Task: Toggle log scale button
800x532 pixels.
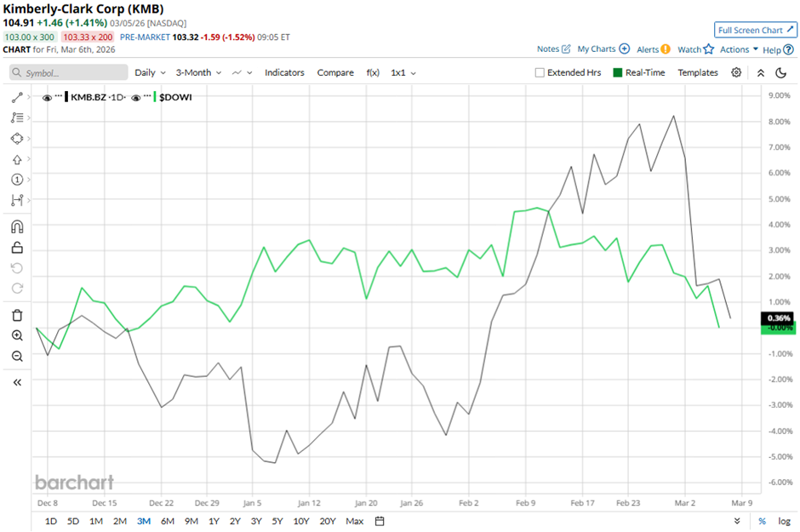Action: [x=784, y=521]
